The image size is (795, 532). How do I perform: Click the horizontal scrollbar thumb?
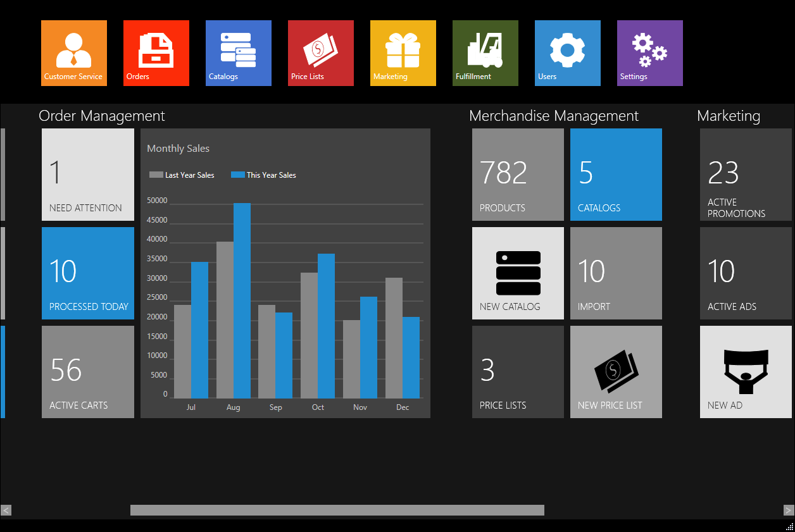pyautogui.click(x=337, y=510)
